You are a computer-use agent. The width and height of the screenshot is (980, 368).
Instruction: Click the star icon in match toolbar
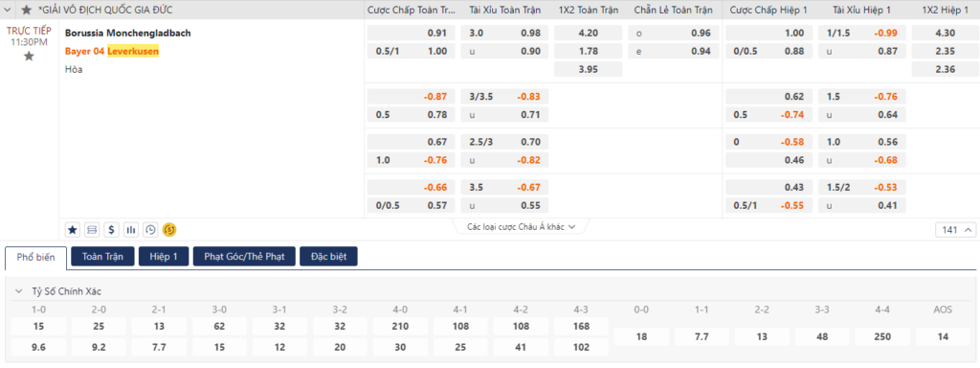tap(73, 230)
